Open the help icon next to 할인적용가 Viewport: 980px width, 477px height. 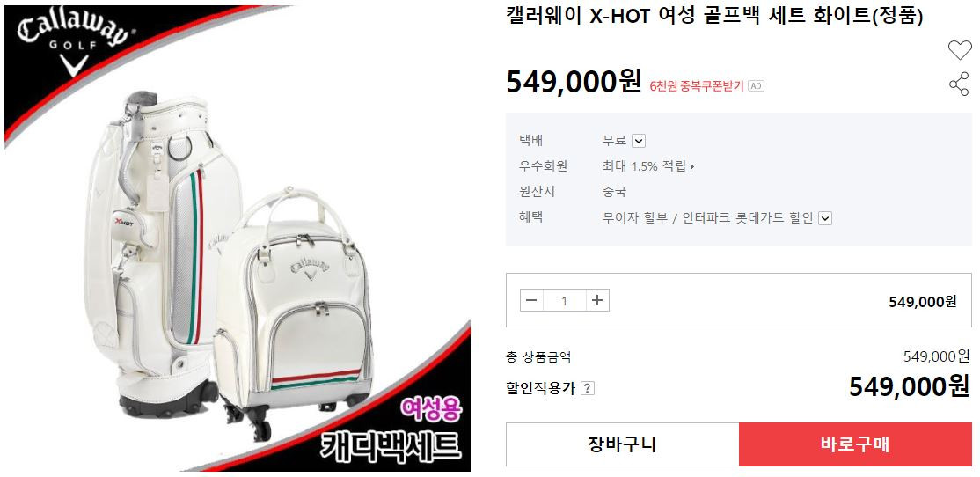coord(587,388)
